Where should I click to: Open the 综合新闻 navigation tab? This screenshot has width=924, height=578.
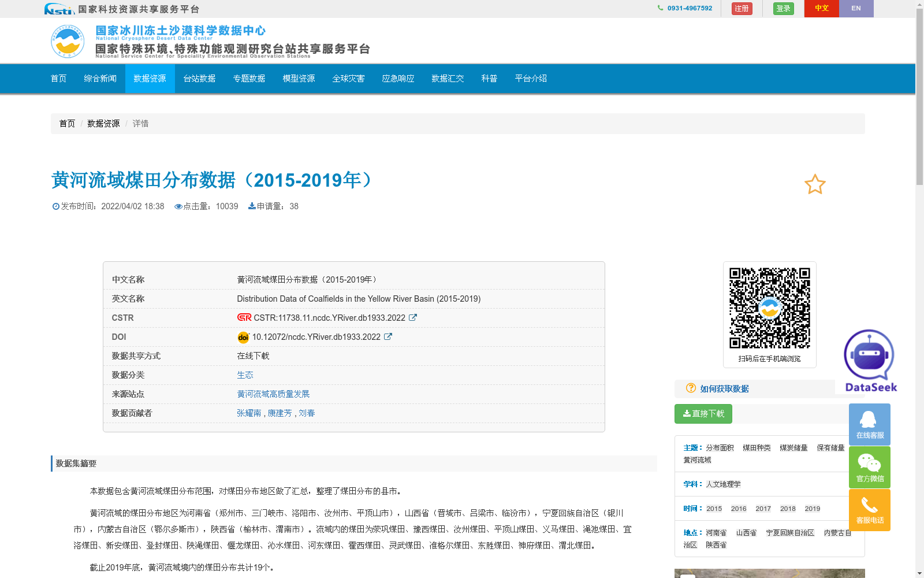pyautogui.click(x=100, y=79)
